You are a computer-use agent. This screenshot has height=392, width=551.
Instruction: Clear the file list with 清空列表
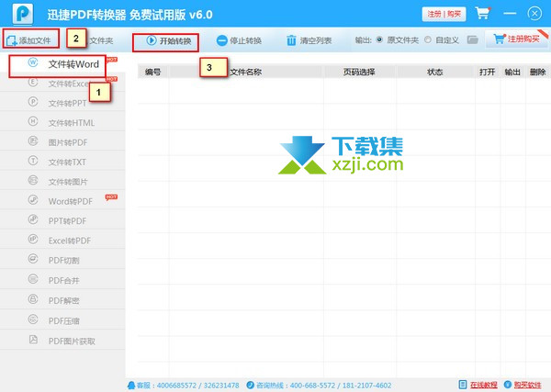tap(309, 40)
